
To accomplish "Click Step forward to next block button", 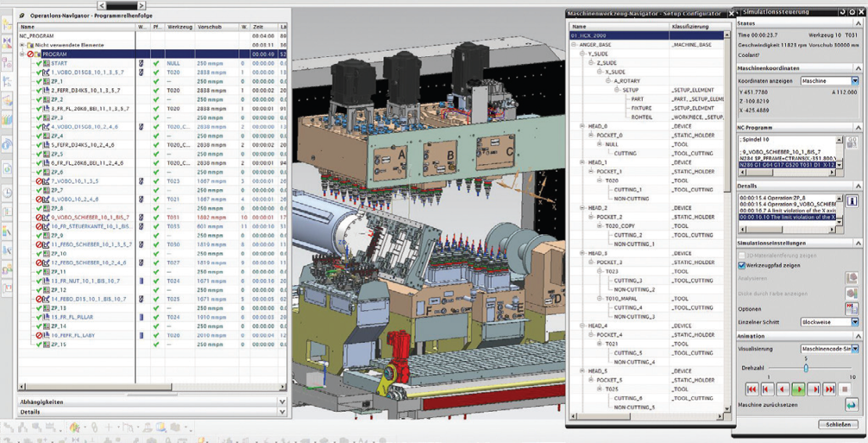I will [x=813, y=389].
